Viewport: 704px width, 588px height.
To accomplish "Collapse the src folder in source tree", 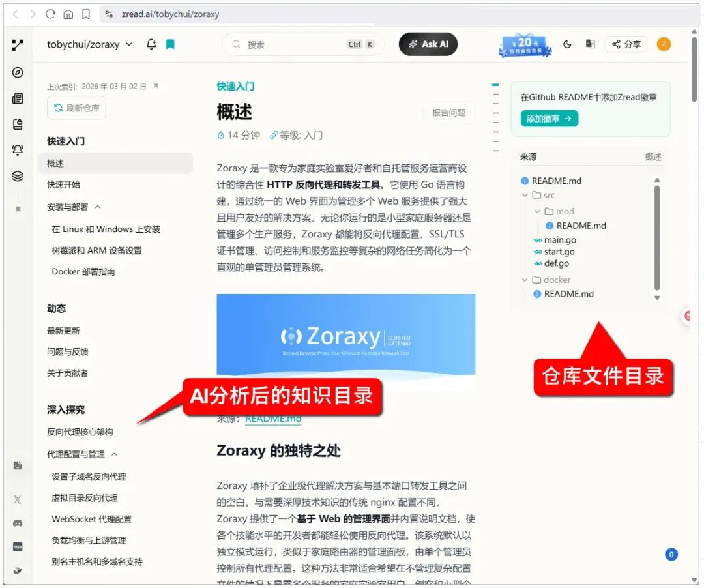I will (525, 195).
